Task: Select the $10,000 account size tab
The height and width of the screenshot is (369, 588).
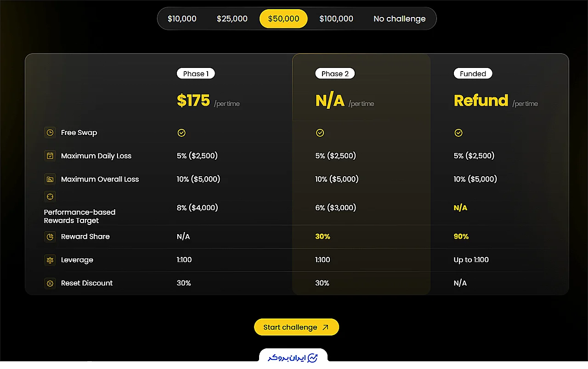Action: (x=182, y=19)
